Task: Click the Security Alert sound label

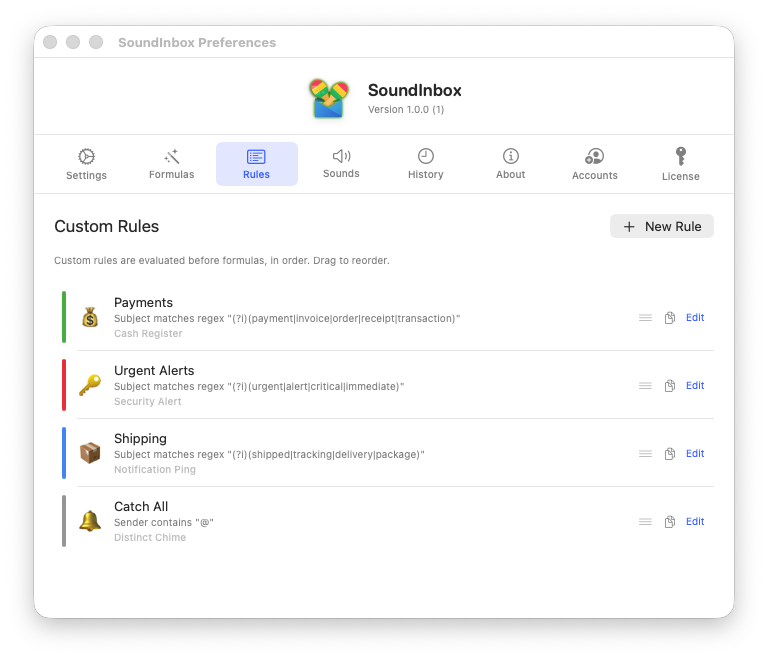Action: pos(147,401)
